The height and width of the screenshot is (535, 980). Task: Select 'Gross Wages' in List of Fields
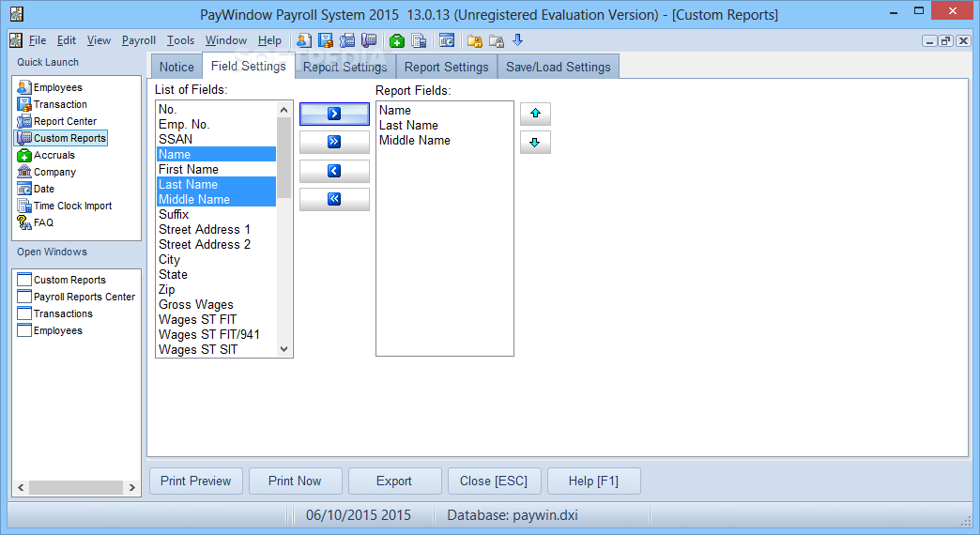216,304
